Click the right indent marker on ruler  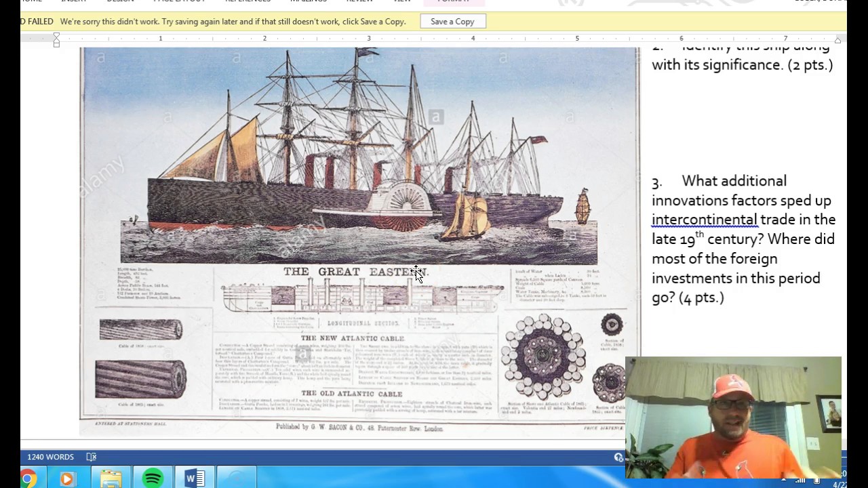tap(837, 41)
